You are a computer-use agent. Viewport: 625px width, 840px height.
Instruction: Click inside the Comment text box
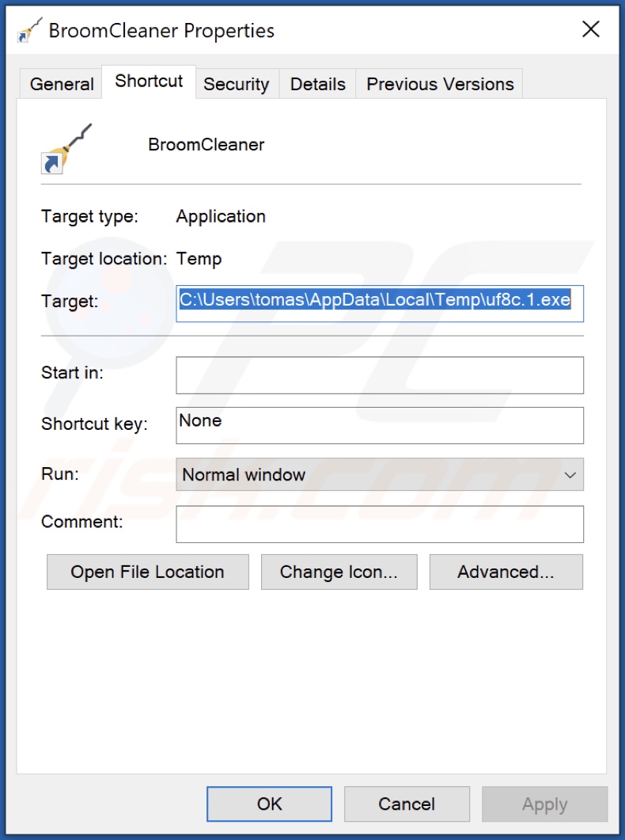379,524
